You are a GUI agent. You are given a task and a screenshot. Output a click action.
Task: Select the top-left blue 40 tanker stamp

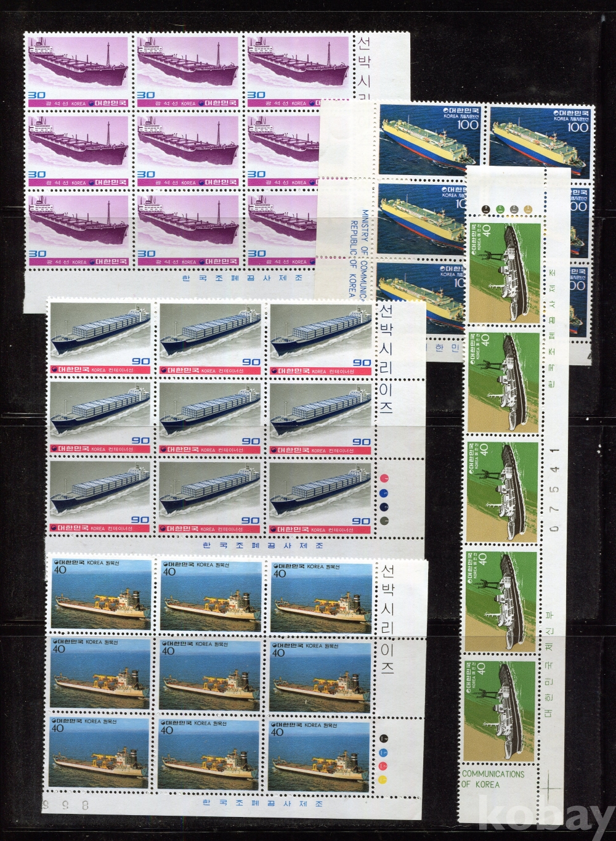click(100, 596)
